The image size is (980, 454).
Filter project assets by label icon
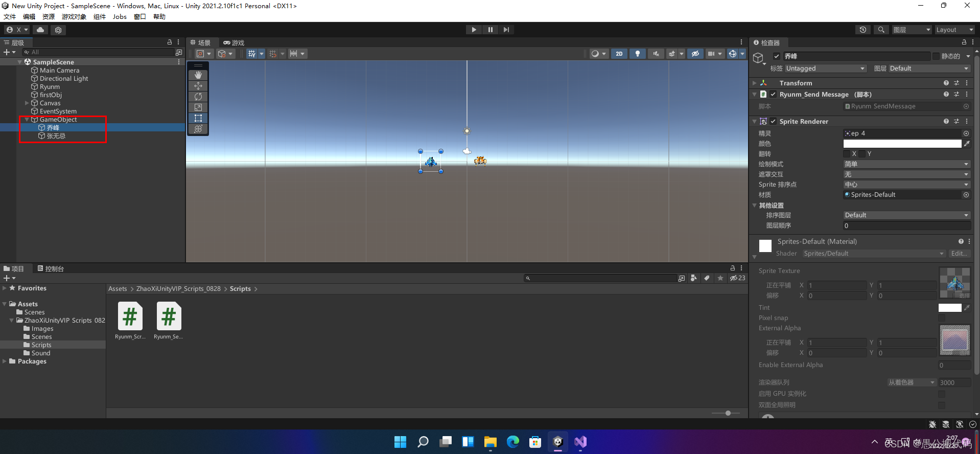[x=707, y=278]
